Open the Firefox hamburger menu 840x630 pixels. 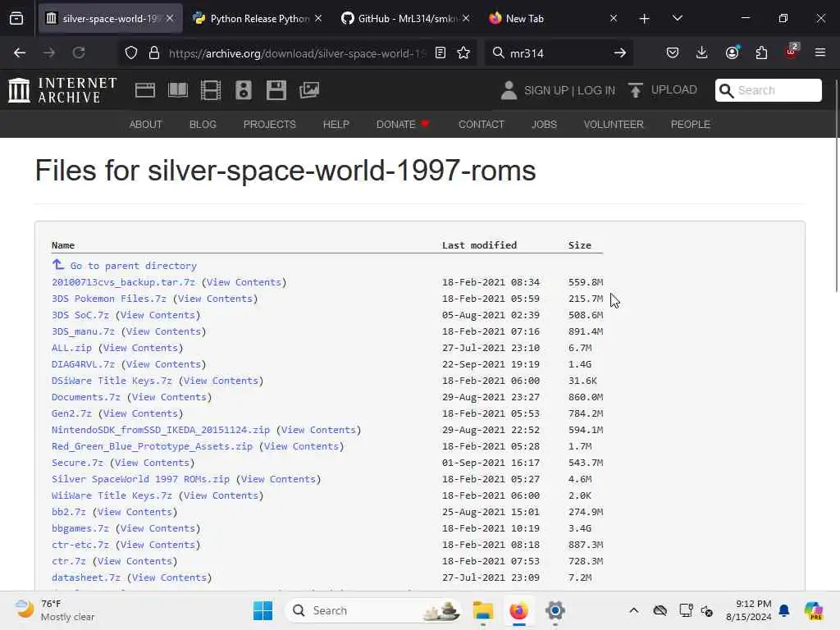tap(820, 53)
